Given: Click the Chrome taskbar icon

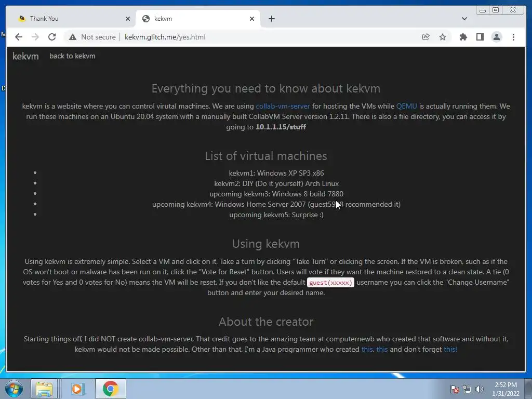Looking at the screenshot, I should (x=110, y=389).
